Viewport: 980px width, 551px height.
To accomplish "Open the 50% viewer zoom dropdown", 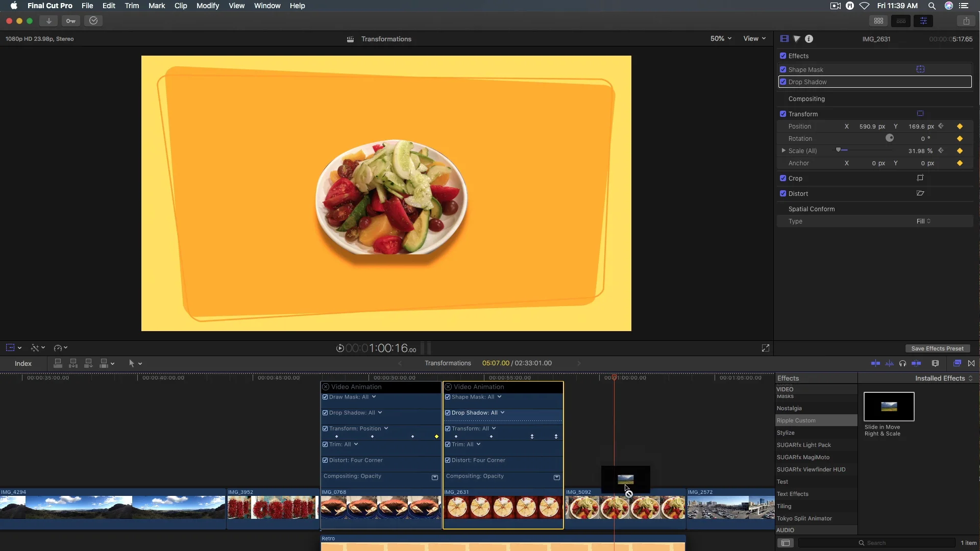I will [721, 39].
